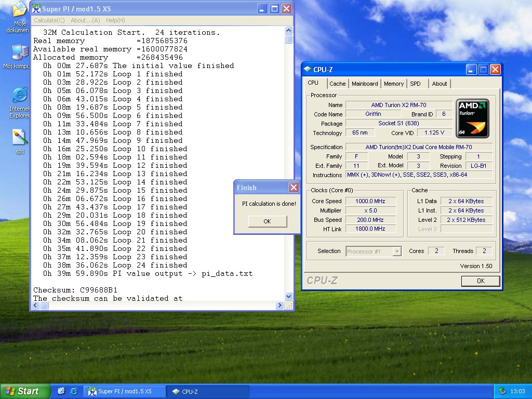Image resolution: width=532 pixels, height=399 pixels.
Task: Click the Super PI title bar icon
Action: tap(36, 8)
